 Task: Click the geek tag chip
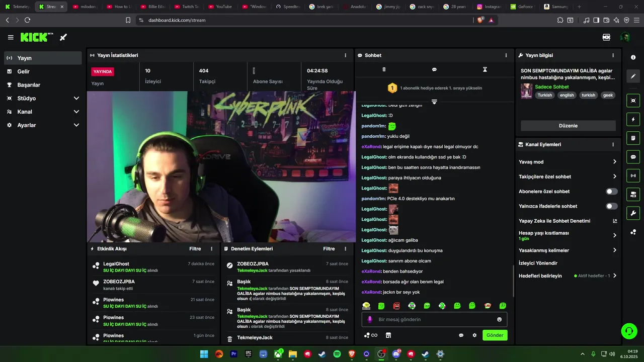point(608,95)
